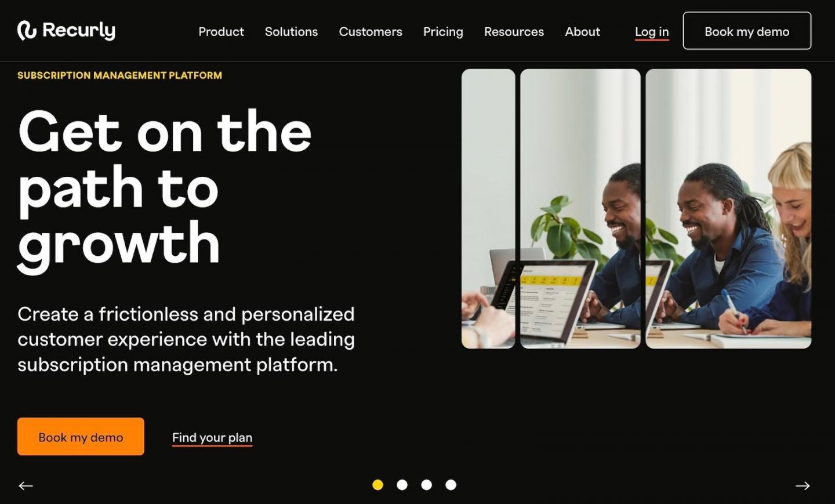This screenshot has height=504, width=835.
Task: Select the second carousel dot
Action: click(x=402, y=485)
